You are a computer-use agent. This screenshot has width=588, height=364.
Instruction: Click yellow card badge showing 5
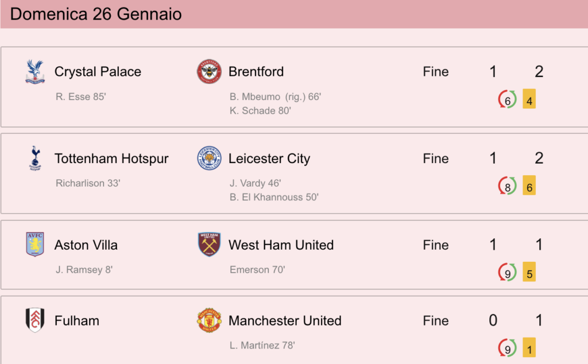click(529, 272)
